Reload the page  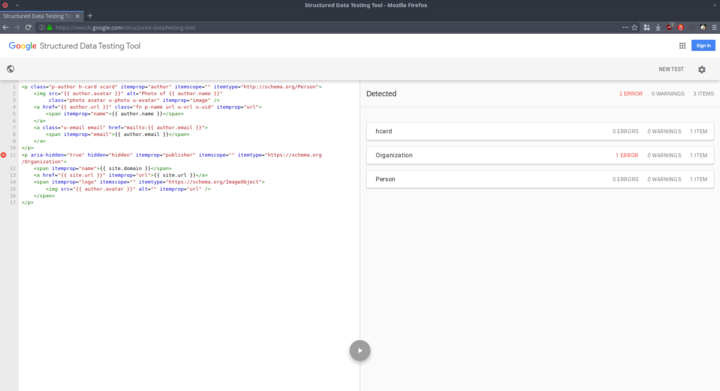(28, 28)
